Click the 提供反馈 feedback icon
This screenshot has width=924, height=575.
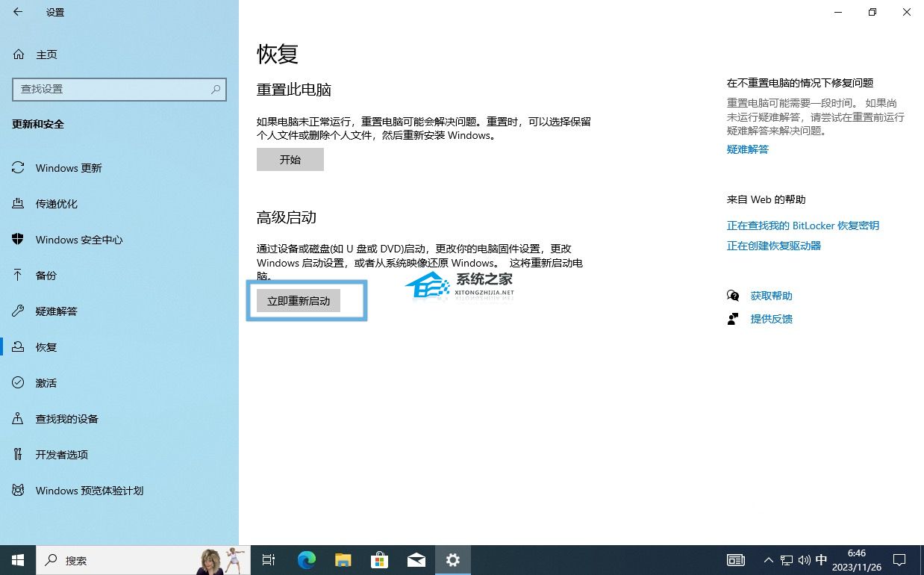pyautogui.click(x=733, y=319)
